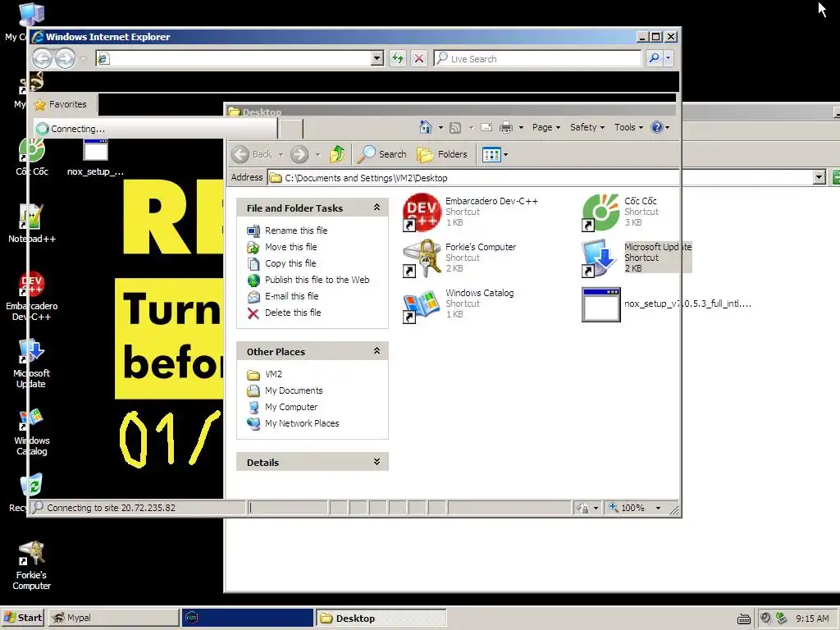Viewport: 840px width, 630px height.
Task: Click the keyboard icon in system tray
Action: tap(743, 619)
